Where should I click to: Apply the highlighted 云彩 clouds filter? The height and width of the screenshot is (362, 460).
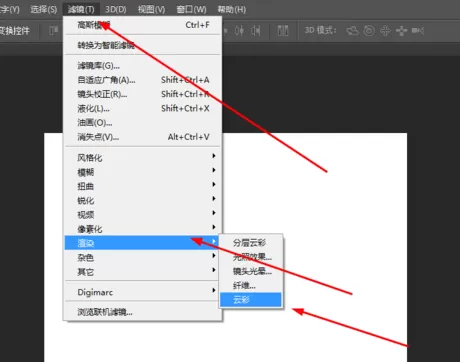(x=251, y=300)
